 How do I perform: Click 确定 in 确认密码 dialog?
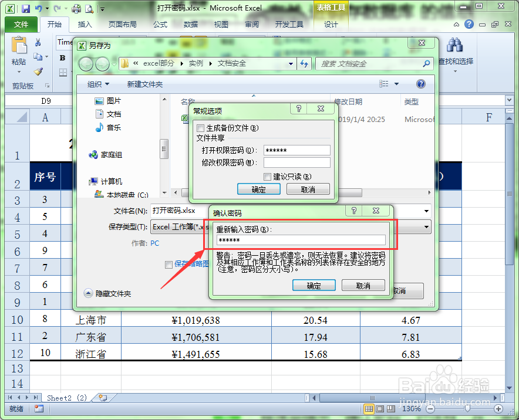[314, 286]
